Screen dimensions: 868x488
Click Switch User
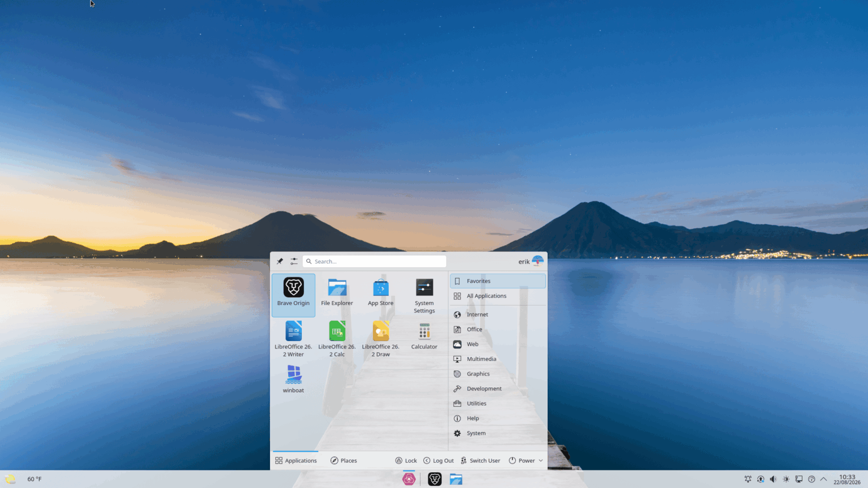coord(480,460)
